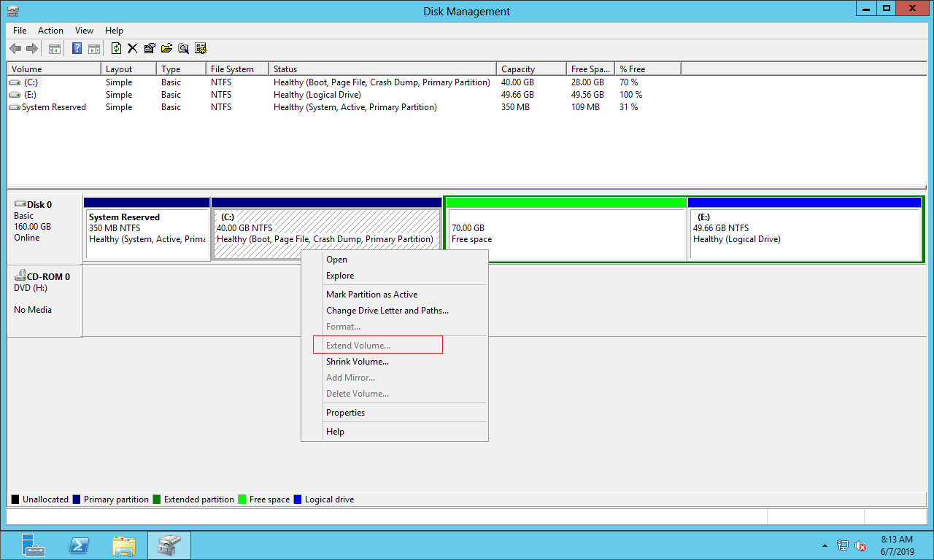Select the 70.00 GB Free space block

click(566, 233)
